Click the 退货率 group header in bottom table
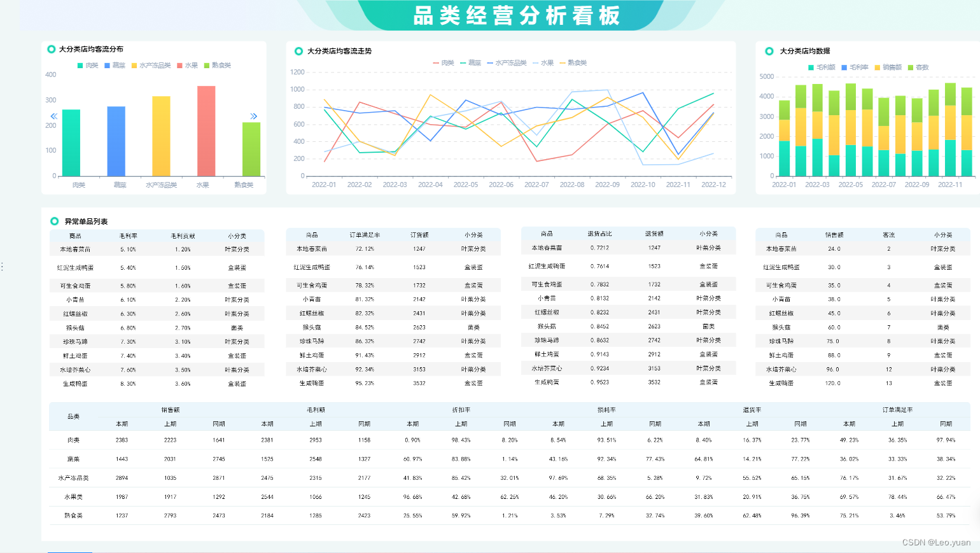Viewport: 980px width, 553px height. (752, 410)
